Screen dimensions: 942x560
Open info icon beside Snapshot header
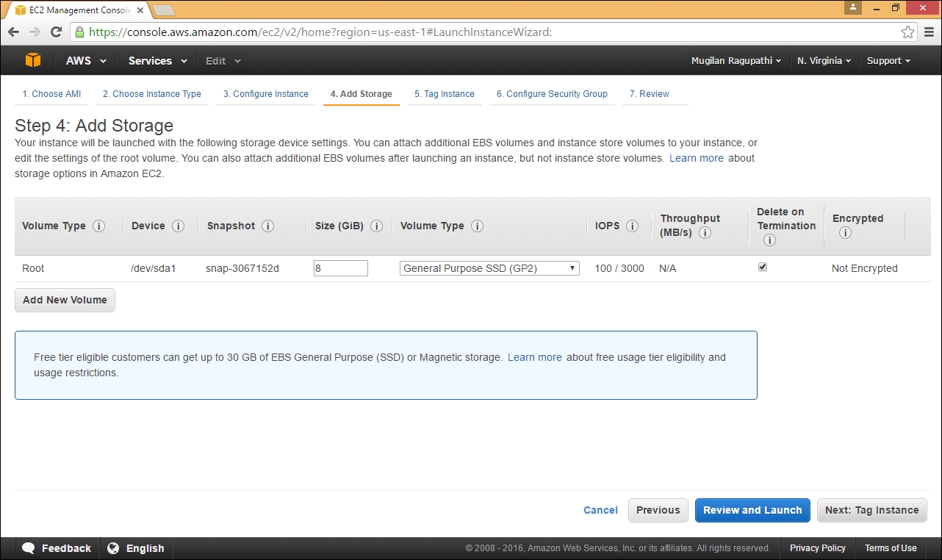(267, 226)
